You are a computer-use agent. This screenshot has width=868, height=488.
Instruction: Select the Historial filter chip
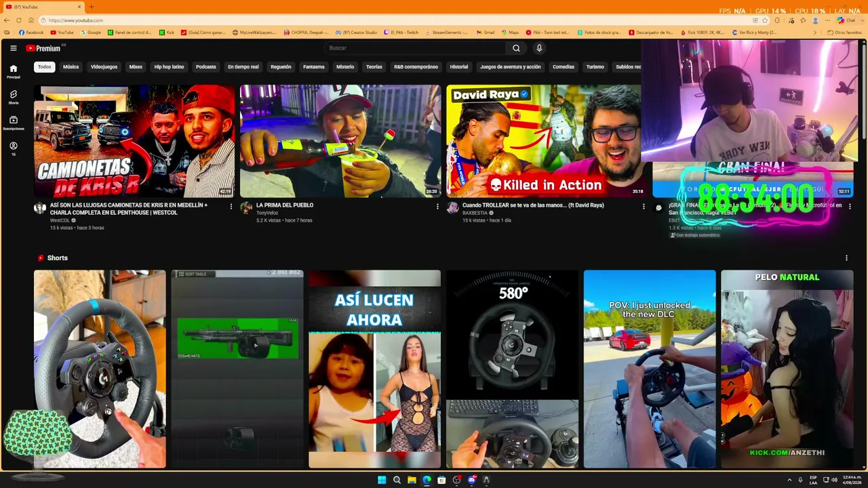(459, 67)
